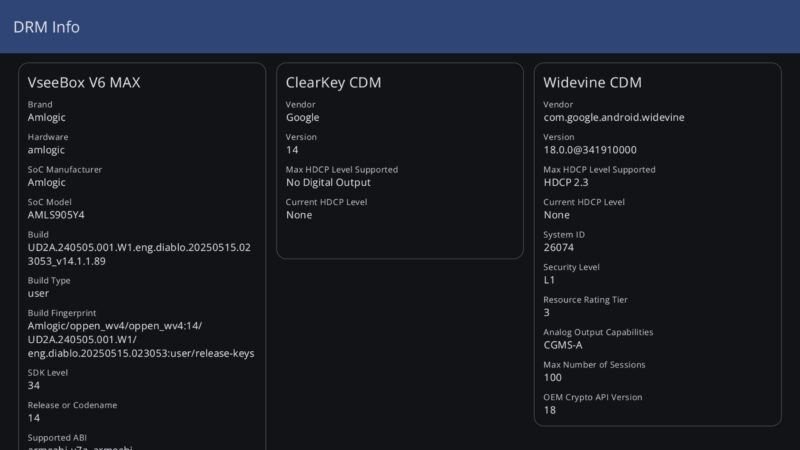Click the Brand value Amlogic

click(x=46, y=118)
